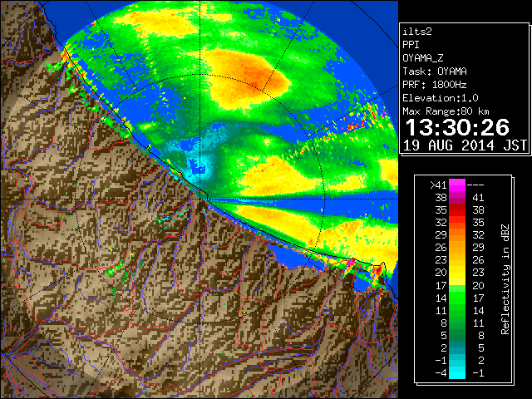Screen dimensions: 532x399
Task: Click the 13:30:26 timestamp
Action: [457, 127]
